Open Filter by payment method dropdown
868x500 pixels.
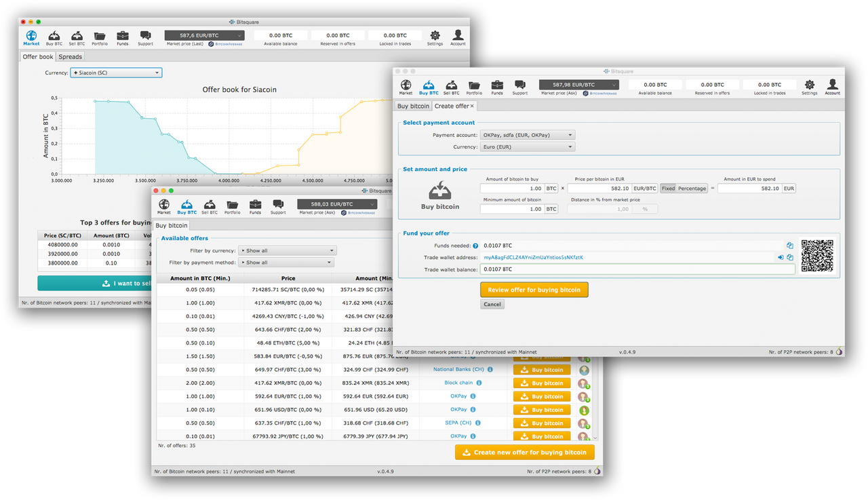pos(288,263)
